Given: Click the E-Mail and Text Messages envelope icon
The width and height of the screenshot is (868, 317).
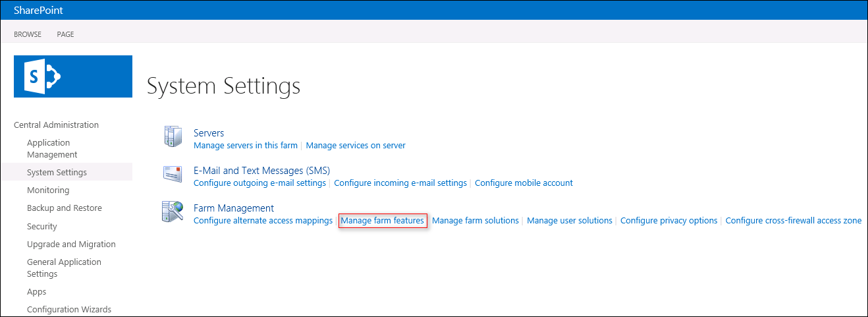Looking at the screenshot, I should pos(173,174).
